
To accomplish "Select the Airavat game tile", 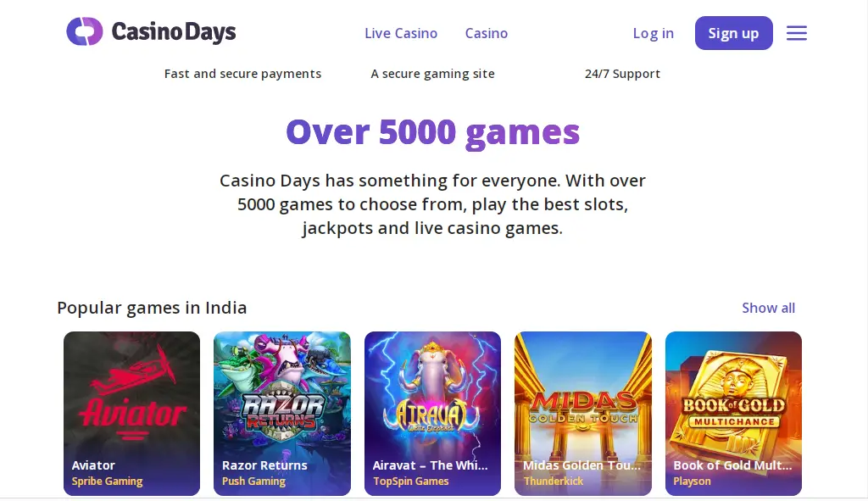I will click(432, 398).
